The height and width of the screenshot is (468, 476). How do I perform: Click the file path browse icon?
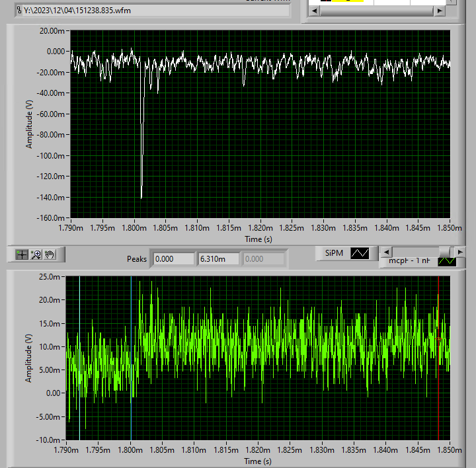(19, 11)
